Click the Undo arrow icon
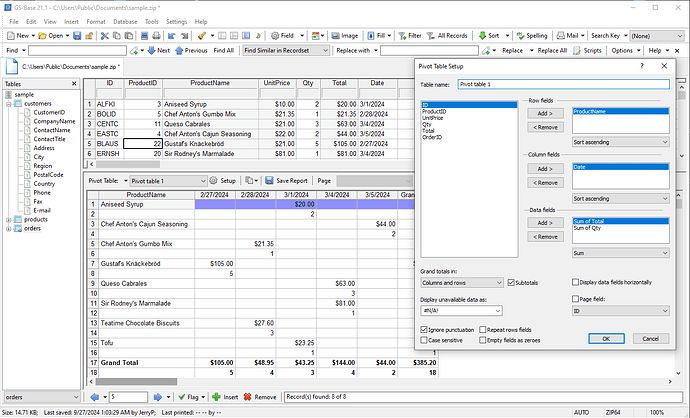The height and width of the screenshot is (418, 690). (172, 36)
